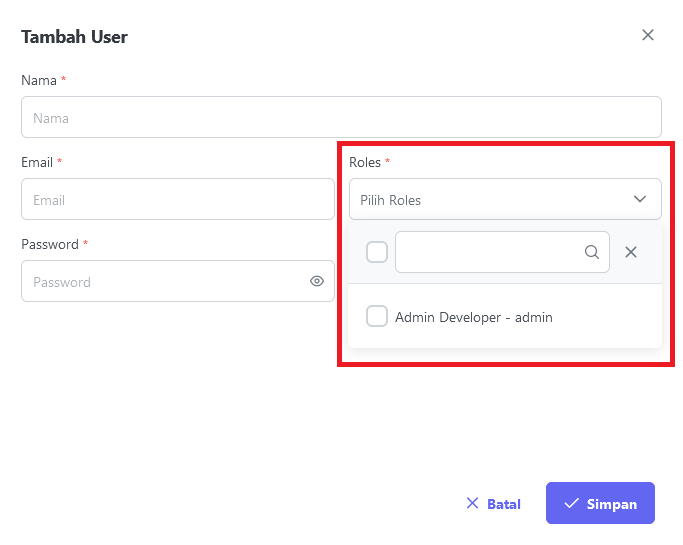Click the Roles field label
The width and height of the screenshot is (683, 545).
pos(365,162)
